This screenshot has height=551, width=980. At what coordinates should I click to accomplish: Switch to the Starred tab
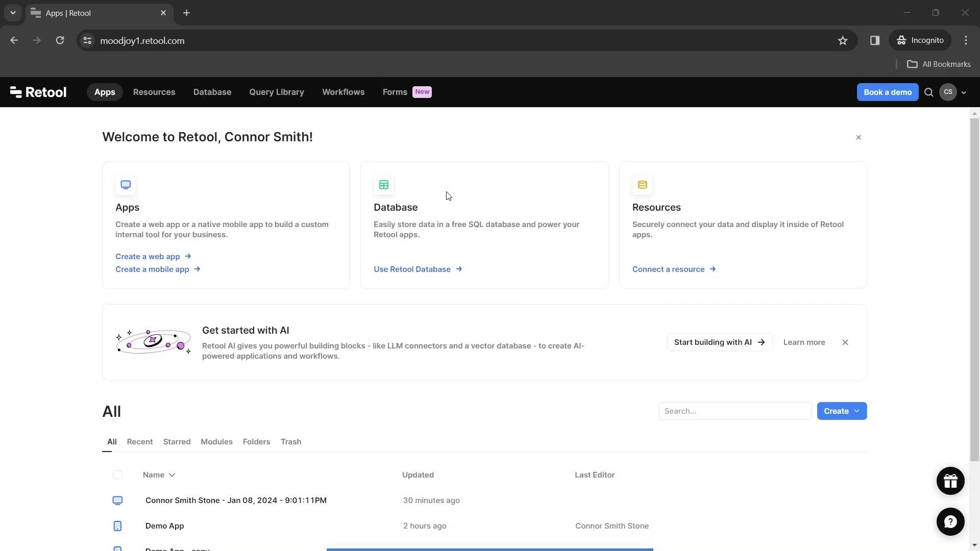(177, 441)
